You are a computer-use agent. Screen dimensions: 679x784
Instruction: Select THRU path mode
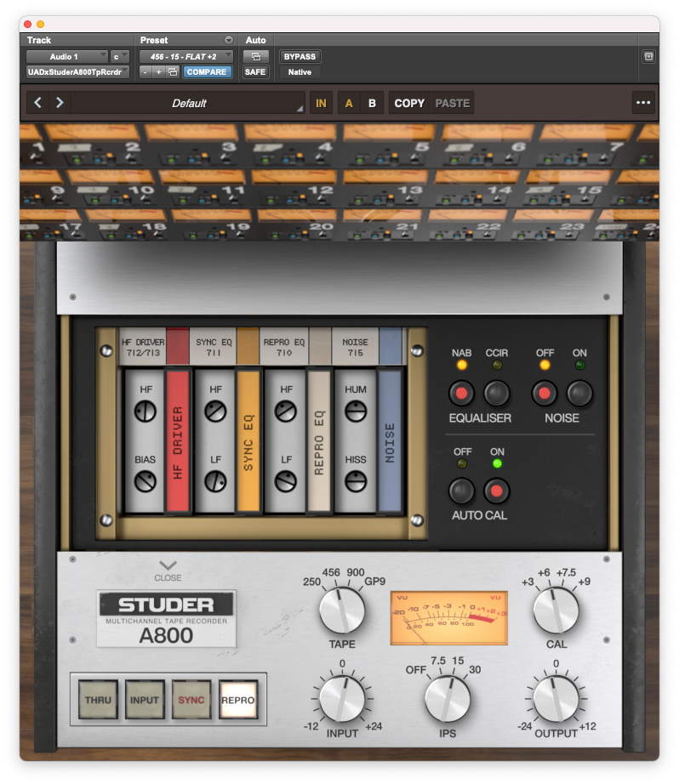(x=98, y=700)
